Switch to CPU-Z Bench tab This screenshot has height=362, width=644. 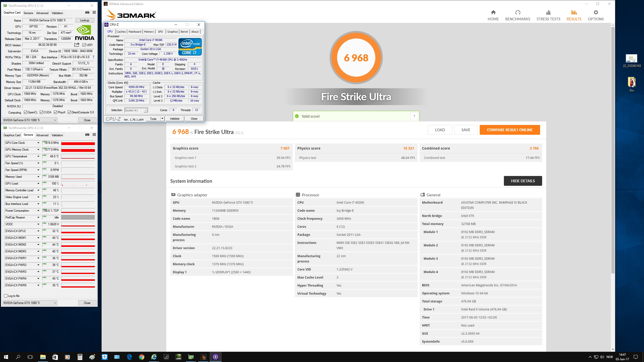[x=184, y=32]
